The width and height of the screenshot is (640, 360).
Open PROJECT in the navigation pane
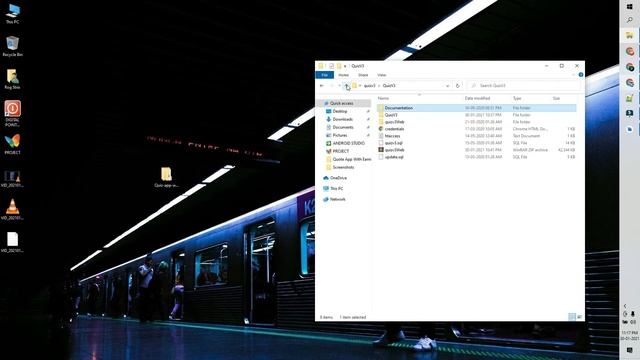[340, 151]
